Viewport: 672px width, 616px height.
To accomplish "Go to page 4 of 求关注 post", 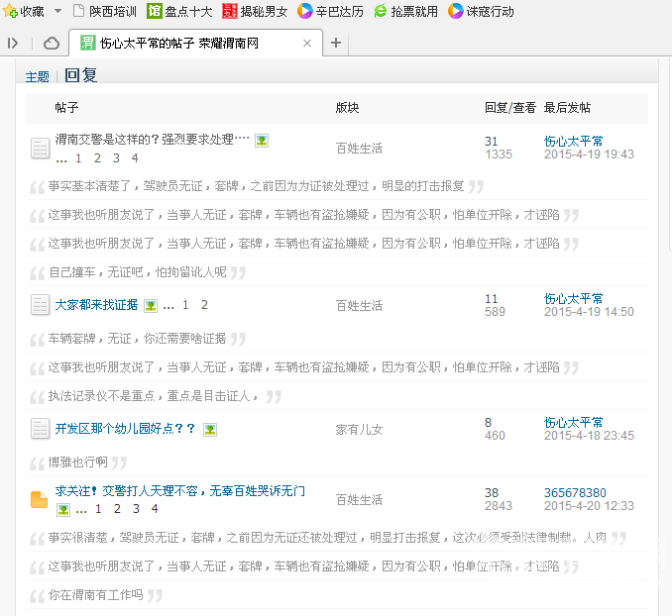I will pyautogui.click(x=155, y=509).
